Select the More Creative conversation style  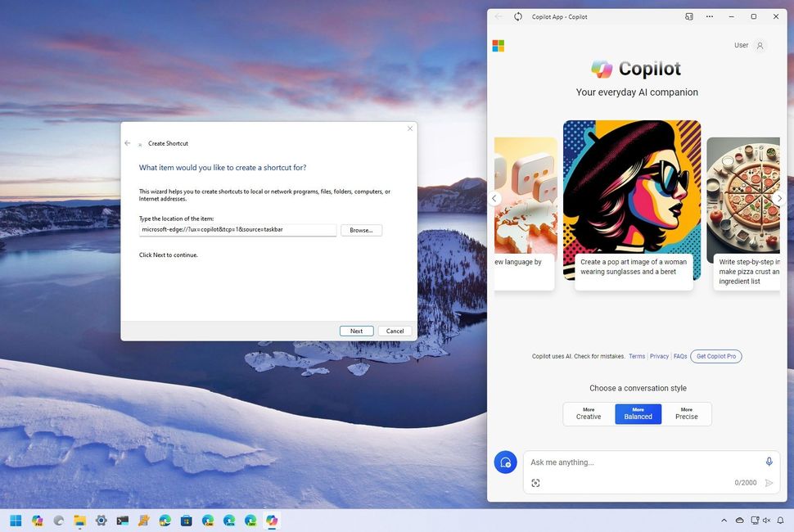coord(588,413)
